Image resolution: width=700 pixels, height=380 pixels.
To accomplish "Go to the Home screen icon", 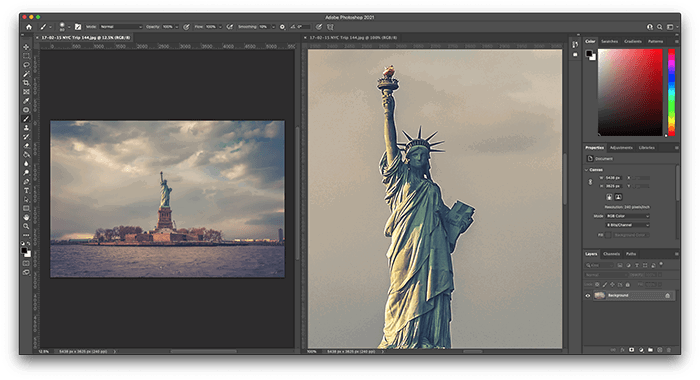I will [29, 27].
